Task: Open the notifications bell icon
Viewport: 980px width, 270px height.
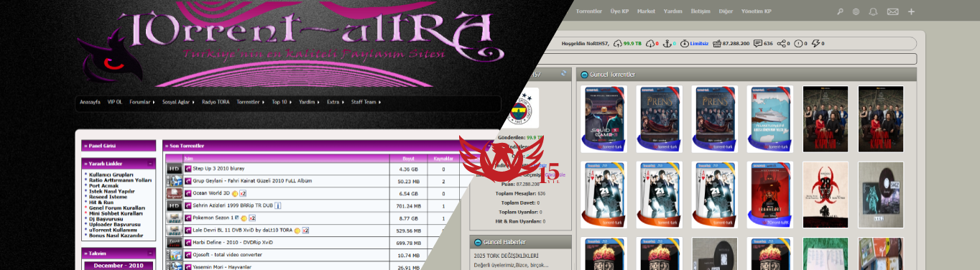Action: [874, 11]
